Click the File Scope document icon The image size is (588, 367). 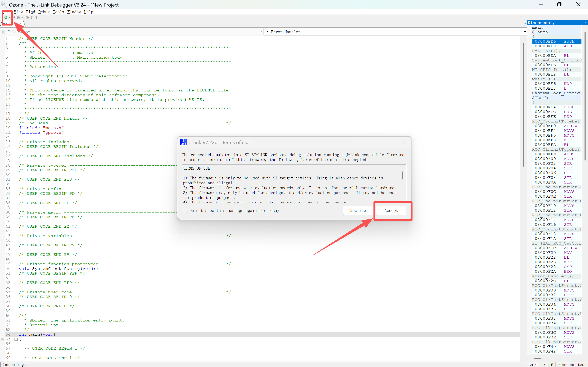(x=4, y=32)
